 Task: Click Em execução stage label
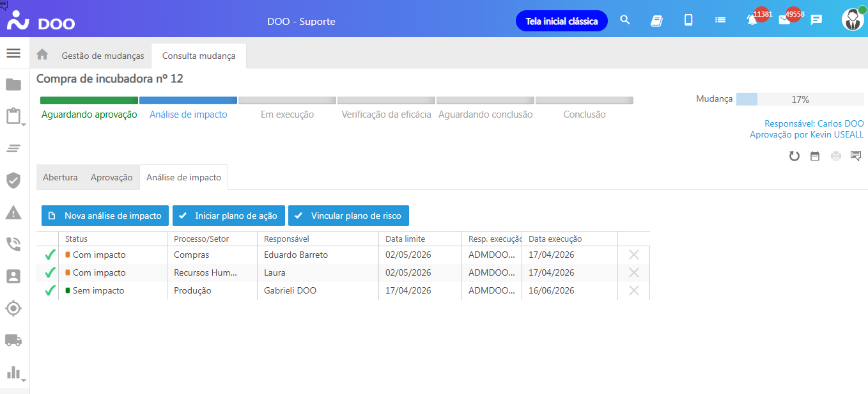coord(287,114)
